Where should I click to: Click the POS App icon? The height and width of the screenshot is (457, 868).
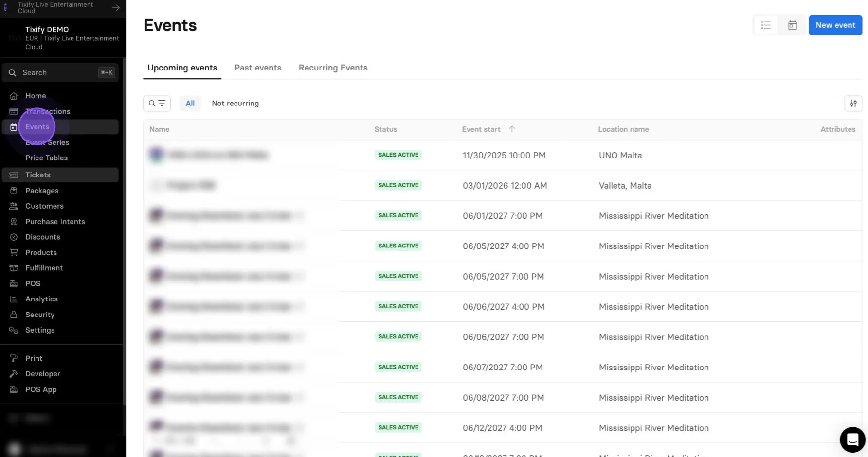14,389
